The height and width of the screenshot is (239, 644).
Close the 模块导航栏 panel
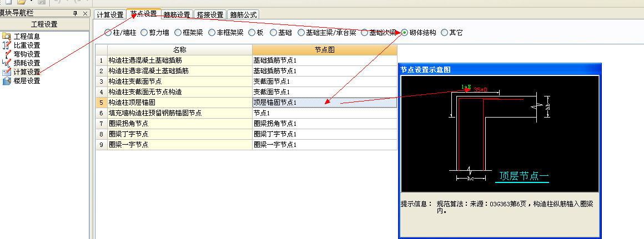tap(84, 13)
